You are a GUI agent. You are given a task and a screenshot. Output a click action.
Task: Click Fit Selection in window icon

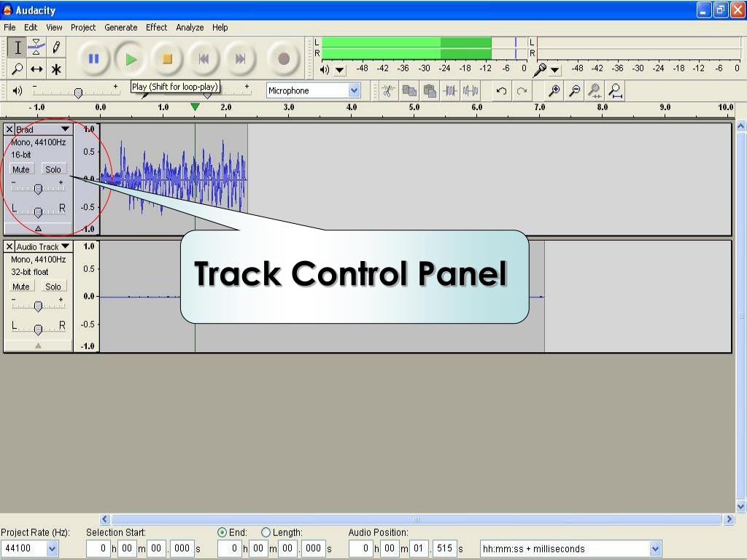point(595,90)
